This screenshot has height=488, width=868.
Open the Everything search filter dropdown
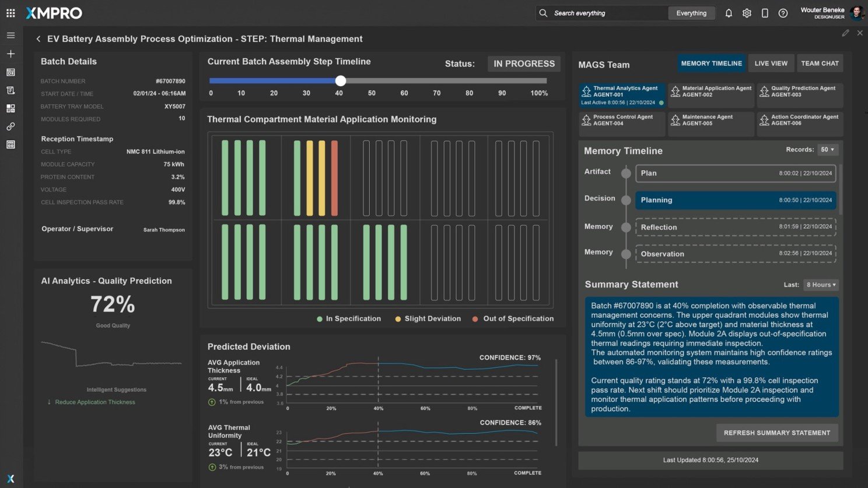tap(691, 13)
